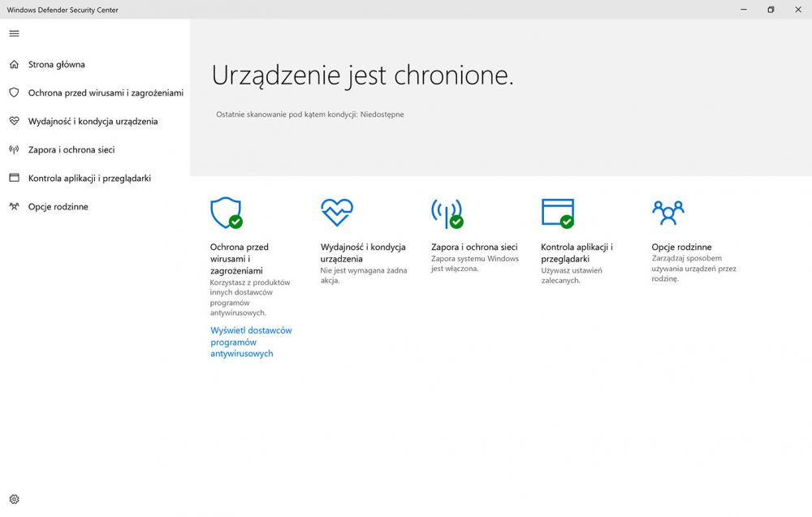812x517 pixels.
Task: Click the large app browser window icon
Action: pyautogui.click(x=558, y=213)
